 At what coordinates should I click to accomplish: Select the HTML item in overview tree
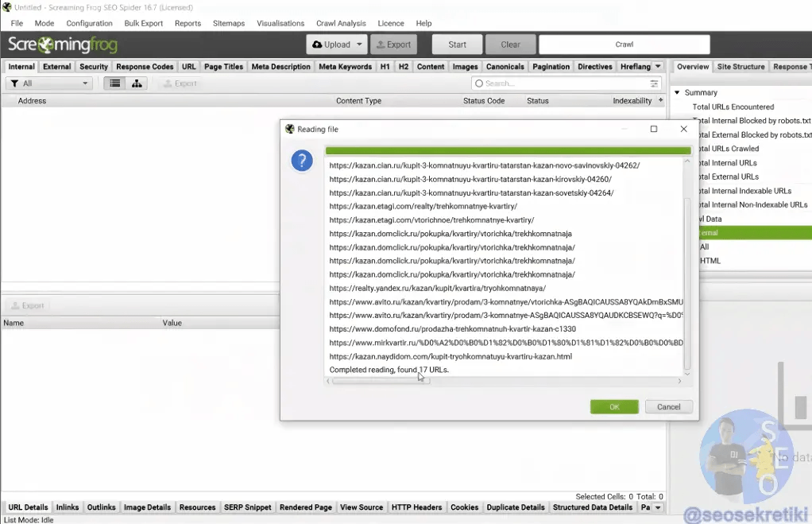(710, 261)
